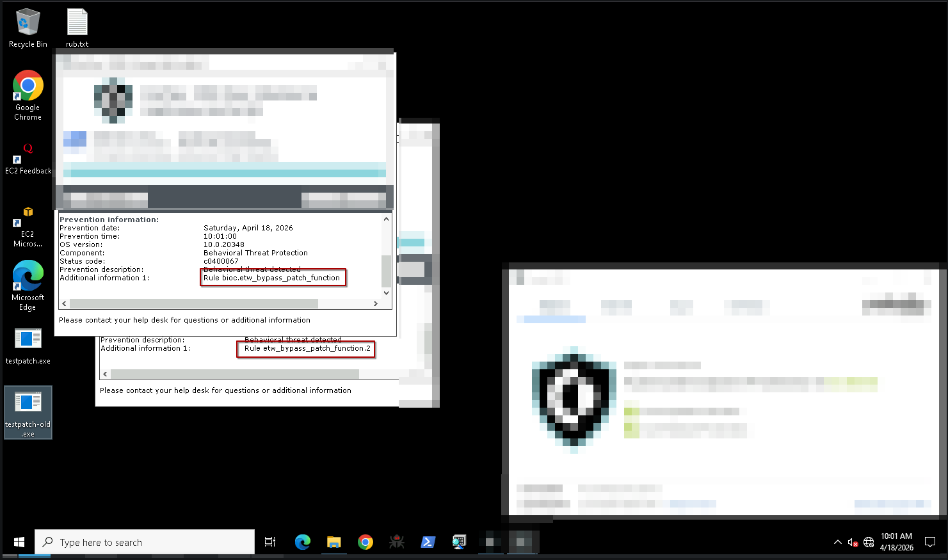Click right arrow of front dialog horizontal scrollbar
Viewport: 948px width, 560px height.
tap(376, 303)
